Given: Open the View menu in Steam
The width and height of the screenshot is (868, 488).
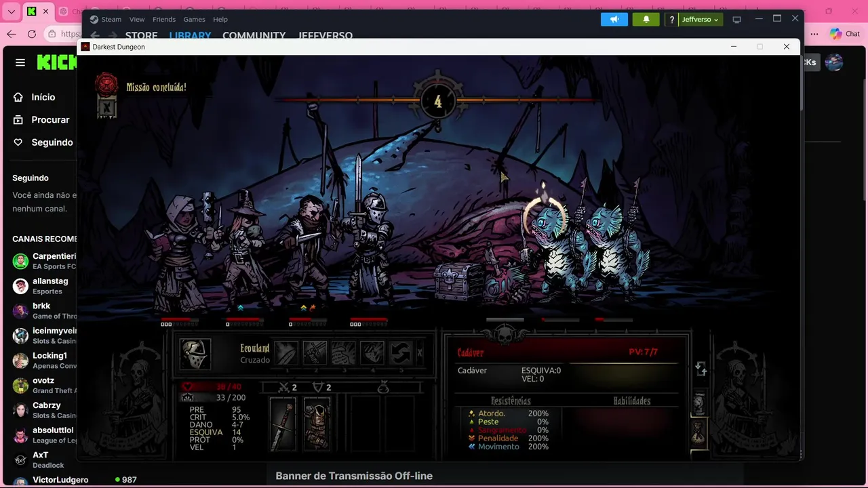Looking at the screenshot, I should click(x=137, y=19).
